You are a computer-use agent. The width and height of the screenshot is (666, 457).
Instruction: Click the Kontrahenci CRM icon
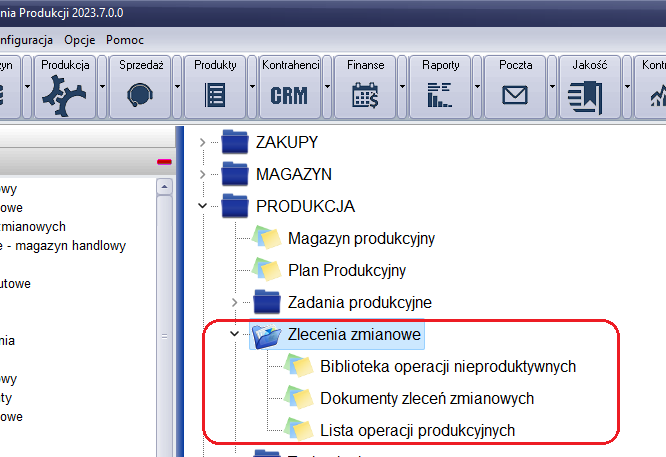point(290,94)
